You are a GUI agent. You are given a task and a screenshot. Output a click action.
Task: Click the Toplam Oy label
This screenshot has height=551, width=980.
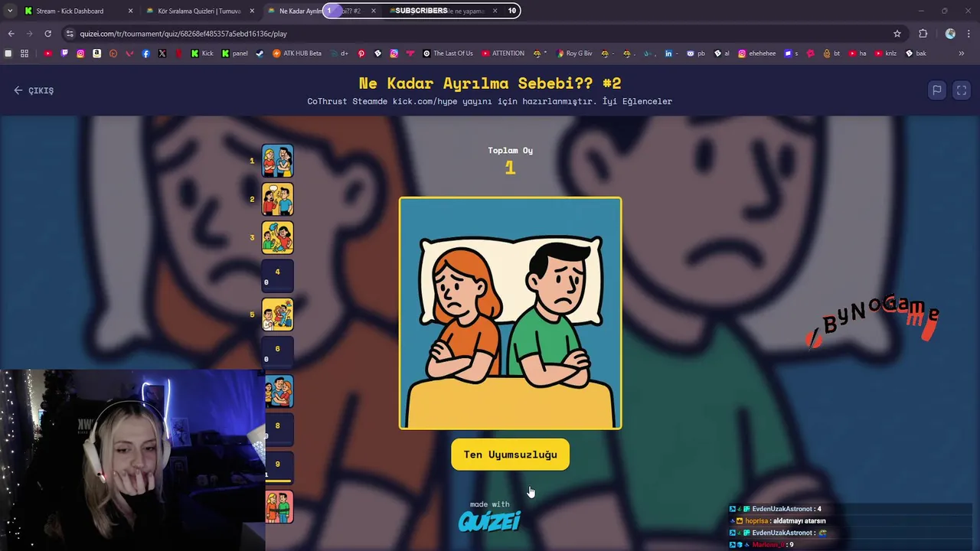pos(511,150)
